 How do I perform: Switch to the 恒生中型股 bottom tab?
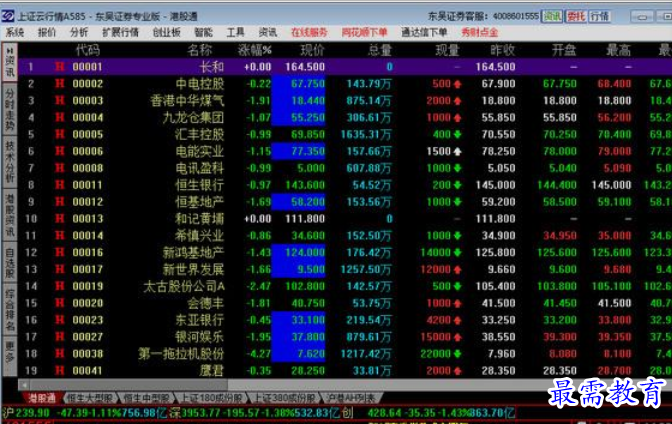tap(147, 398)
